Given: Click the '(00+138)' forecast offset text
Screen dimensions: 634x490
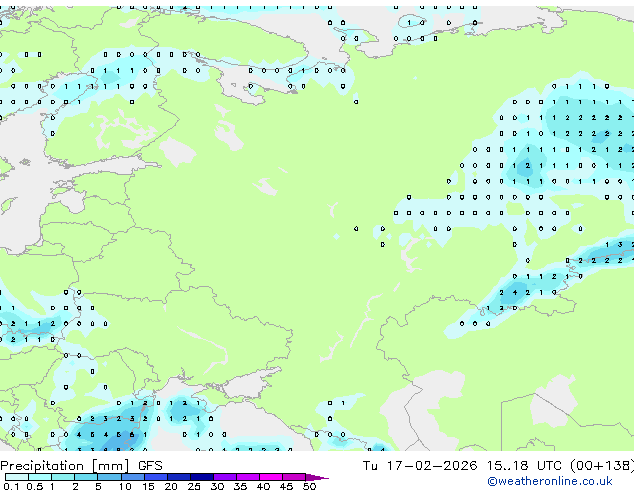Looking at the screenshot, I should click(x=602, y=466).
